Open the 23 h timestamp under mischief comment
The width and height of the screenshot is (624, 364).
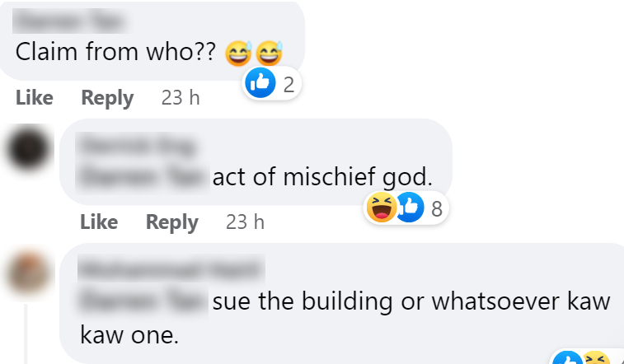click(x=245, y=222)
